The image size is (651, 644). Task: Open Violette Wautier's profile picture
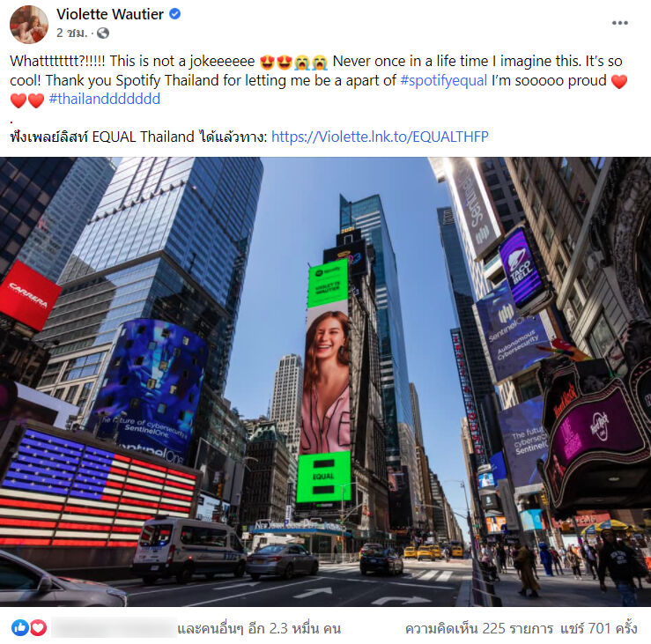(29, 24)
